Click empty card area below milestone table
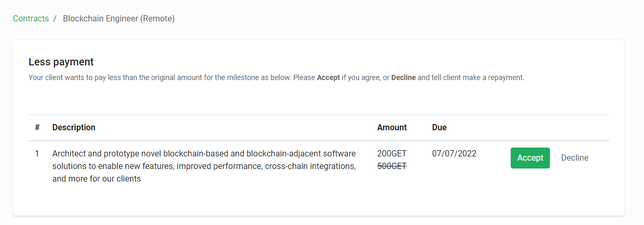The width and height of the screenshot is (644, 225). point(319,204)
